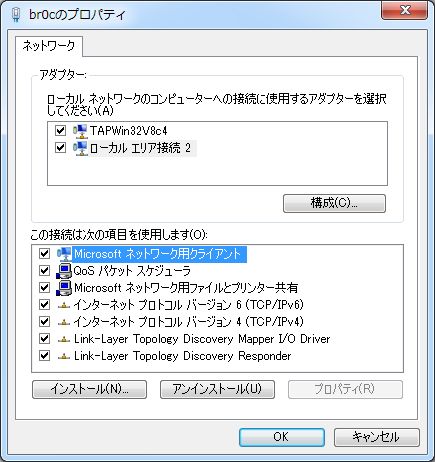Click the TAPWin32V8c4 adapter icon
The width and height of the screenshot is (435, 462).
point(80,131)
